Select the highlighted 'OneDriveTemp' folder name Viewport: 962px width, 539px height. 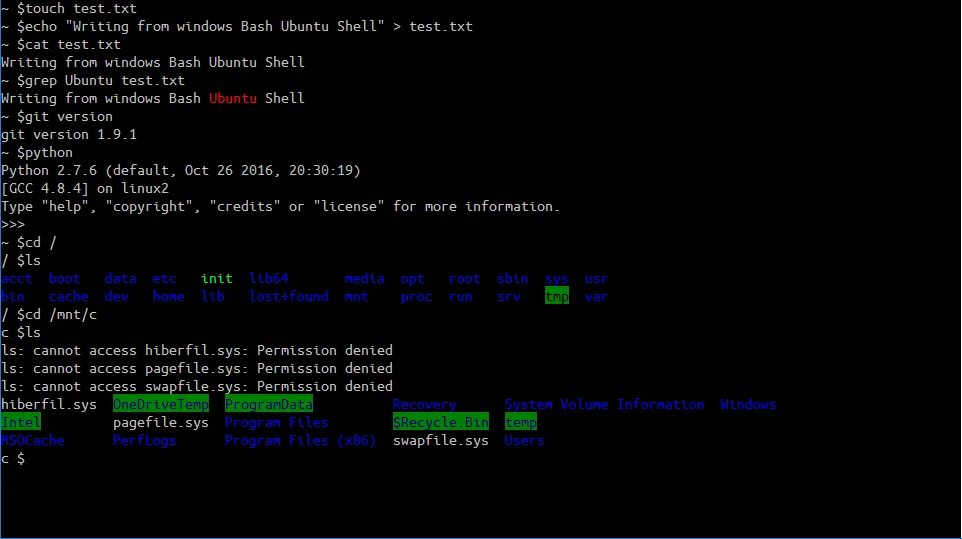click(x=161, y=404)
